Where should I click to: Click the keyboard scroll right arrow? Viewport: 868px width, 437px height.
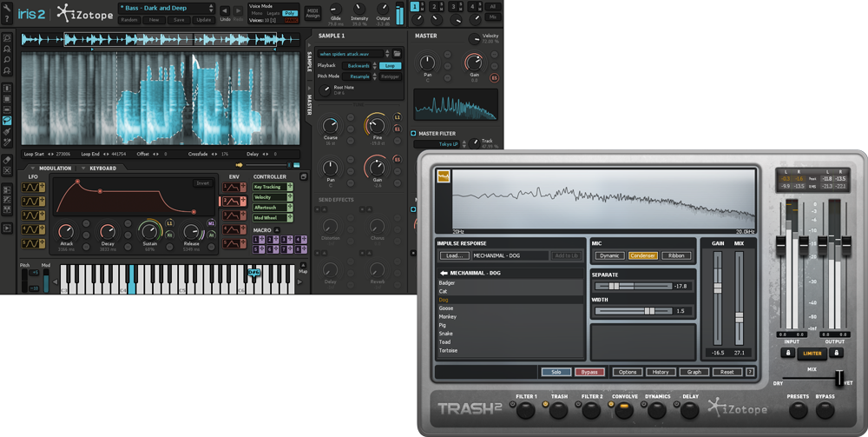[300, 281]
